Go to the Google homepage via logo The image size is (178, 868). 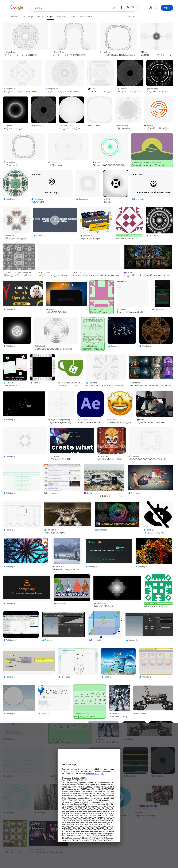(x=16, y=7)
